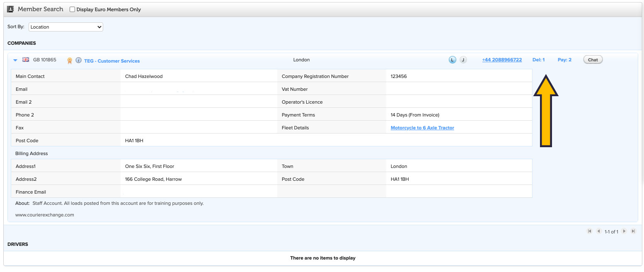The width and height of the screenshot is (644, 272).
Task: Click the Pay: 2 feedback link
Action: 564,60
